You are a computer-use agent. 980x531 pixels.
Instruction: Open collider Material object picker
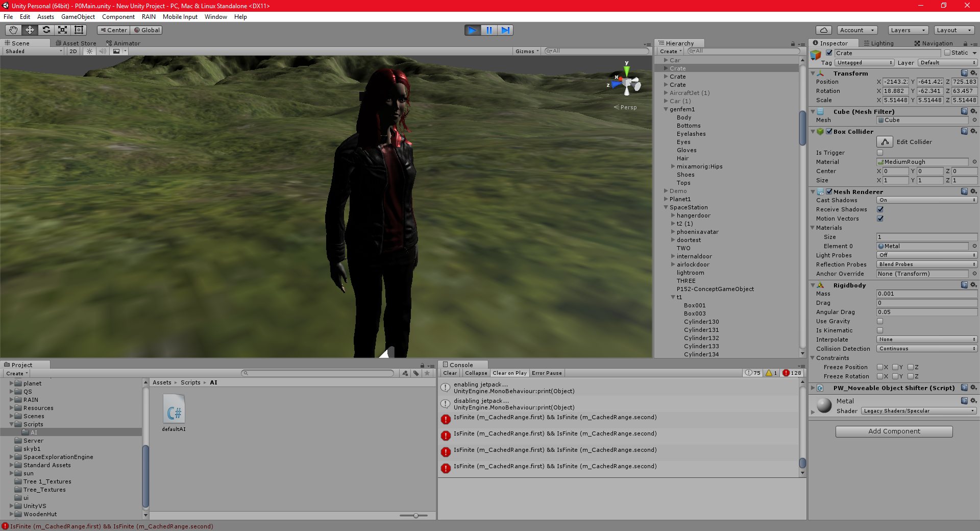pos(974,162)
